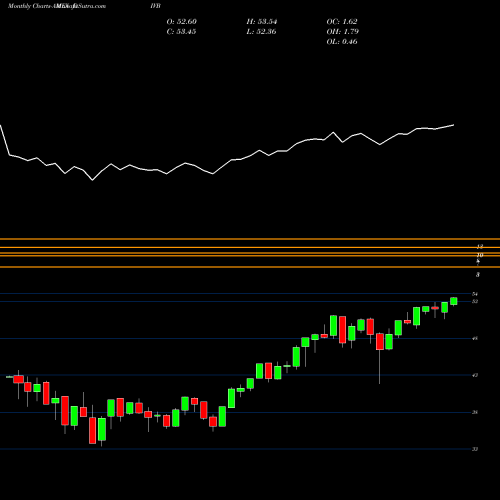Click the end point of the white line chart
The height and width of the screenshot is (500, 500).
pos(453,125)
